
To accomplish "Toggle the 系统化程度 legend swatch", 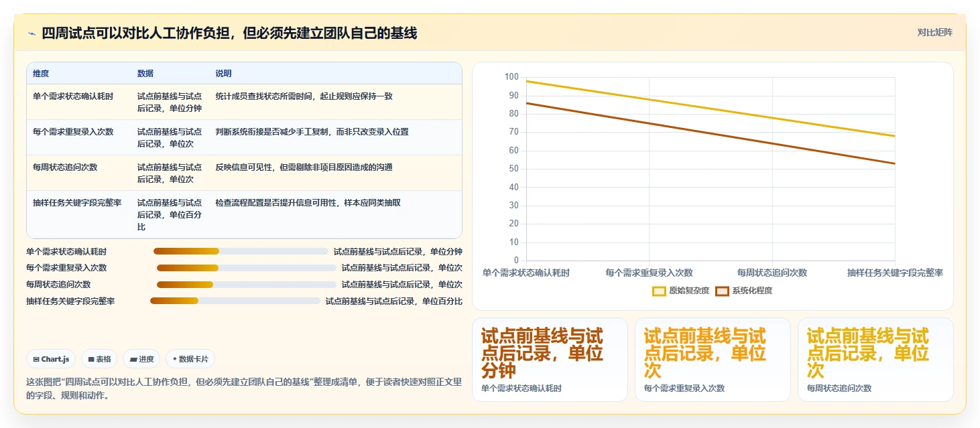I will coord(722,291).
